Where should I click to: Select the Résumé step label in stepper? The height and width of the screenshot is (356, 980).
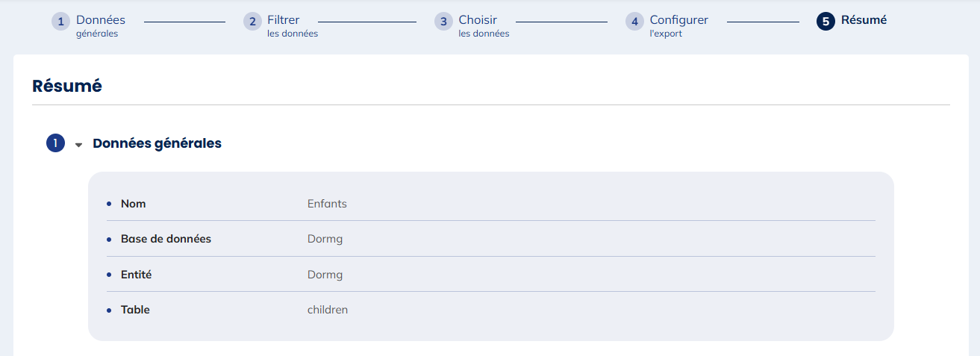click(864, 20)
